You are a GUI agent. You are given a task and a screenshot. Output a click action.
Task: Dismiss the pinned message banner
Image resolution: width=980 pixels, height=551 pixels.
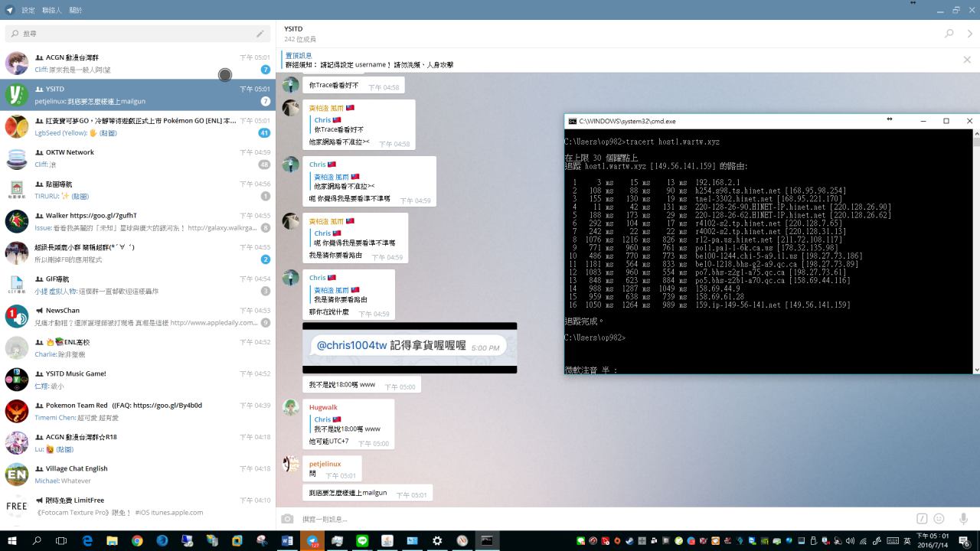tap(967, 60)
